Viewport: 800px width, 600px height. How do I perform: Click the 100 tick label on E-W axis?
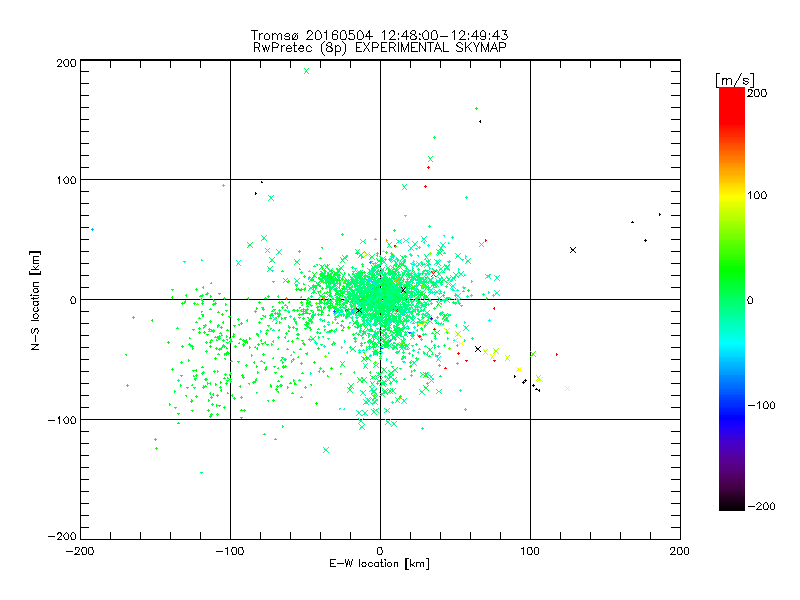coord(530,551)
